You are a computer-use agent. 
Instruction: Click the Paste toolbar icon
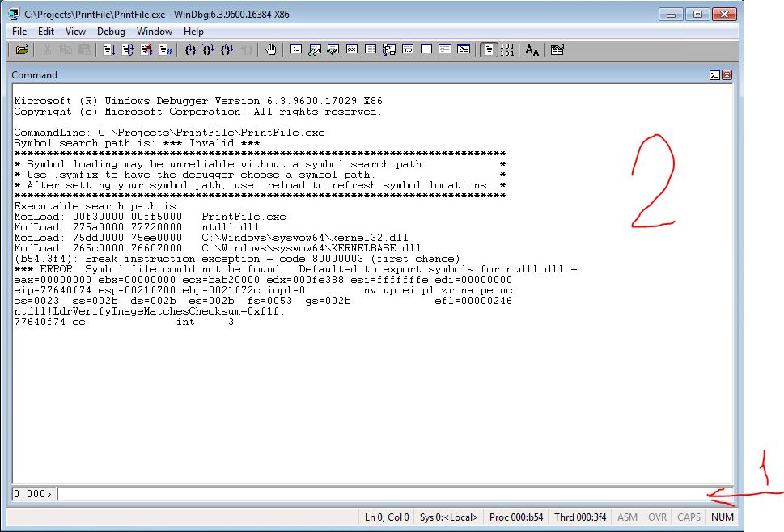(84, 49)
